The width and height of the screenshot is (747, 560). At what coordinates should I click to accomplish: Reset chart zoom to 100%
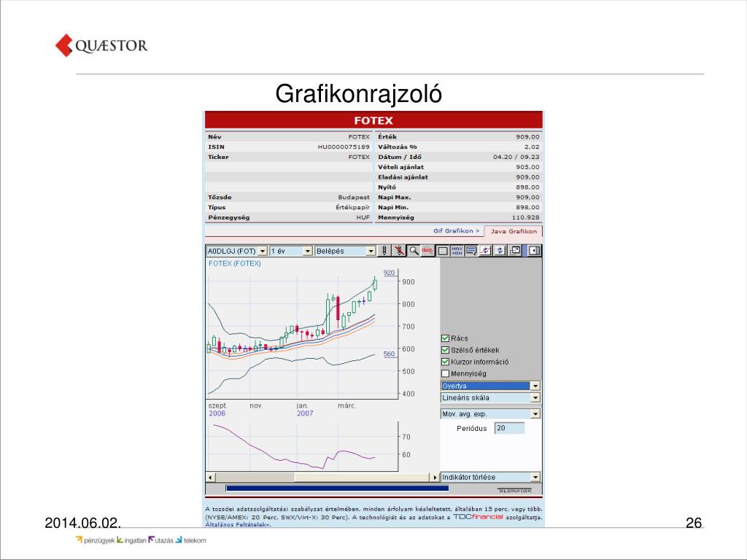(427, 251)
